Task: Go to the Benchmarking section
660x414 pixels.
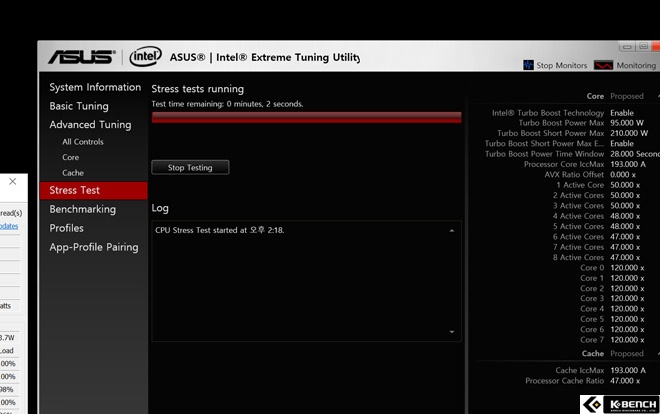Action: (82, 209)
